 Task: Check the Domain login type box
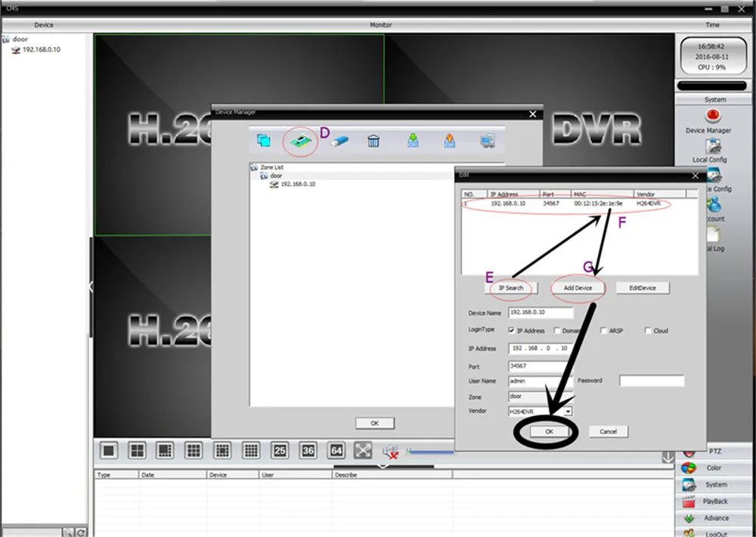click(557, 331)
